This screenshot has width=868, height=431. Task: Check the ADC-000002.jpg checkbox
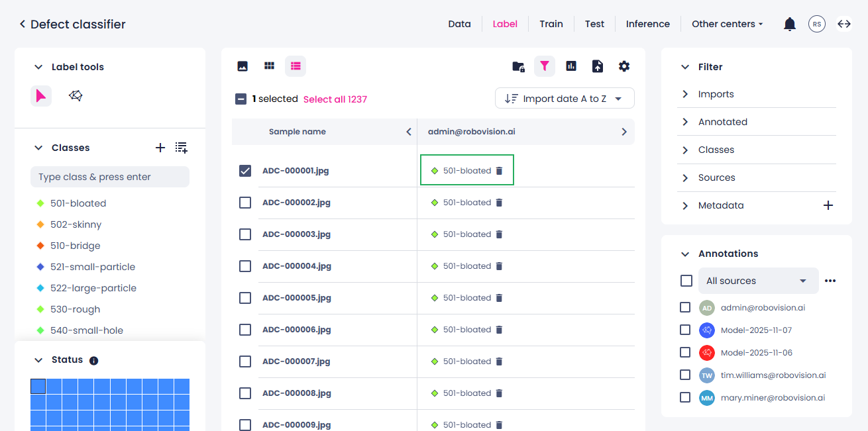click(245, 203)
